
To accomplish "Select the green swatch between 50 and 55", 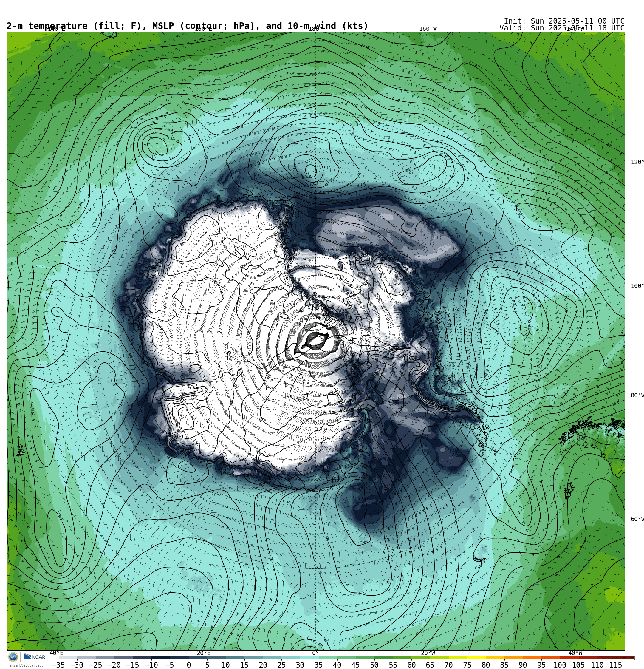I will pyautogui.click(x=384, y=657).
